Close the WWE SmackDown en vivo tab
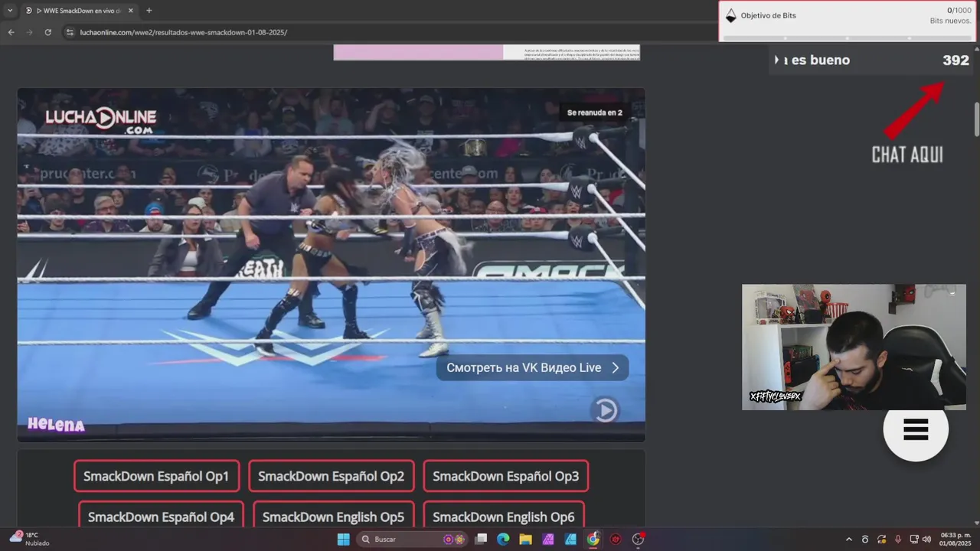This screenshot has width=980, height=551. pyautogui.click(x=130, y=11)
